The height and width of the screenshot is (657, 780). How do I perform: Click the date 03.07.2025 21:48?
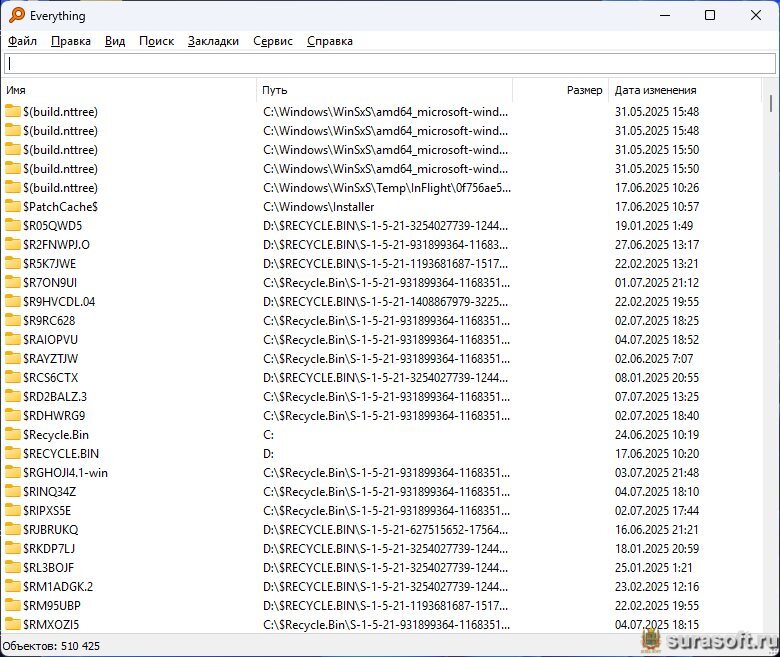click(x=657, y=472)
